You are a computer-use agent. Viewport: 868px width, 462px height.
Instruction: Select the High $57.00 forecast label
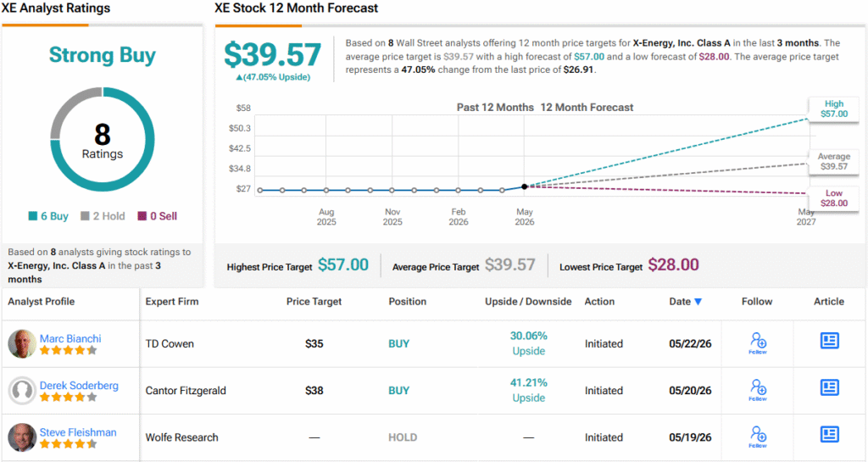(834, 109)
